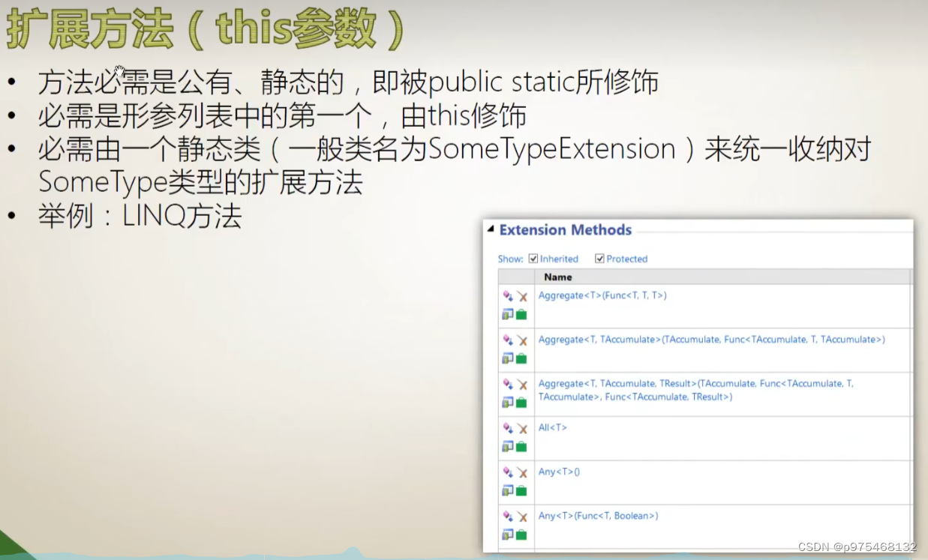Uncheck the Protected checkbox
Viewport: 928px width, 560px height.
(x=599, y=259)
